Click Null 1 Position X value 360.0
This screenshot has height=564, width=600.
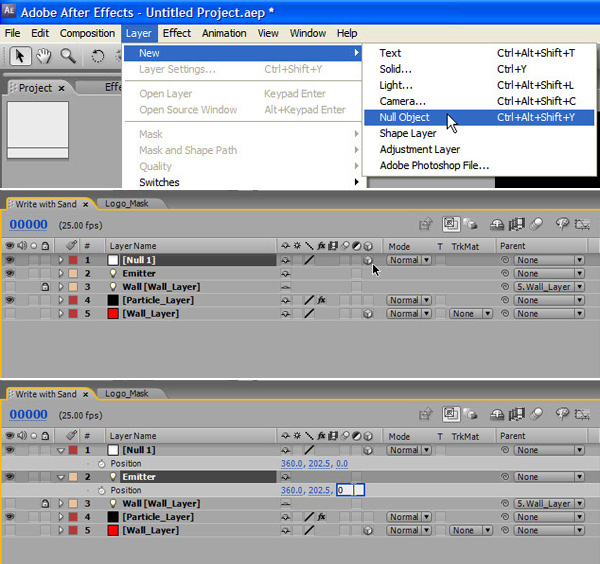click(292, 464)
